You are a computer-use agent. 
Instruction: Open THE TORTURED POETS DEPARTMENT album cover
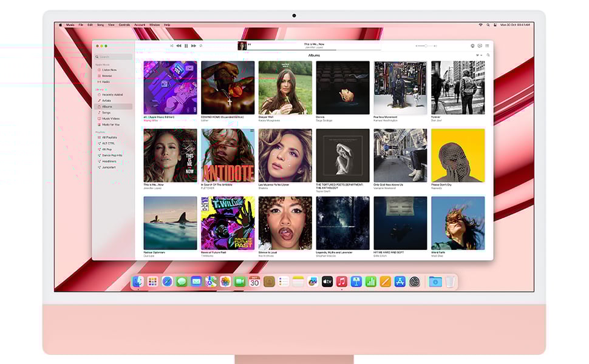point(342,155)
